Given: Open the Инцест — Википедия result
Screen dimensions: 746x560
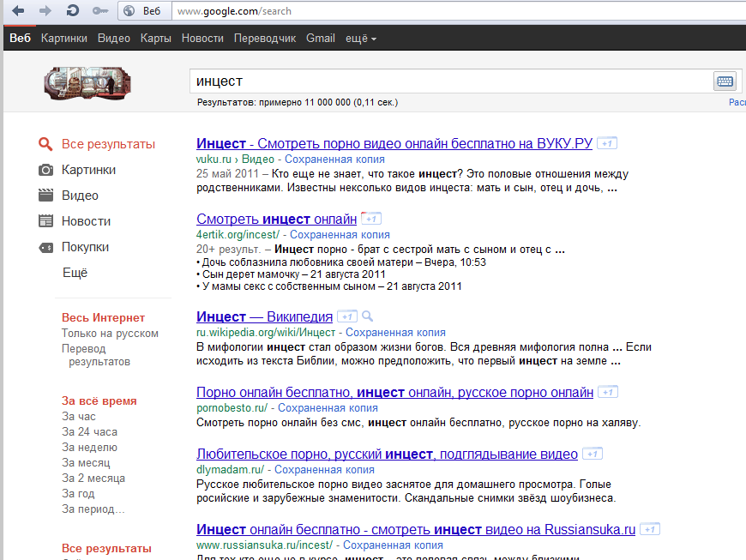Looking at the screenshot, I should click(x=264, y=316).
